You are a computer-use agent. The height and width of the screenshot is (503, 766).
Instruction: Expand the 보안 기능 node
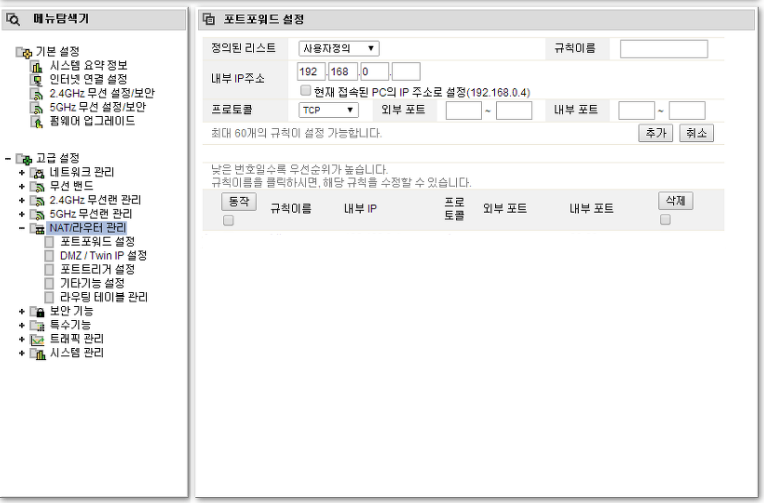pyautogui.click(x=21, y=312)
